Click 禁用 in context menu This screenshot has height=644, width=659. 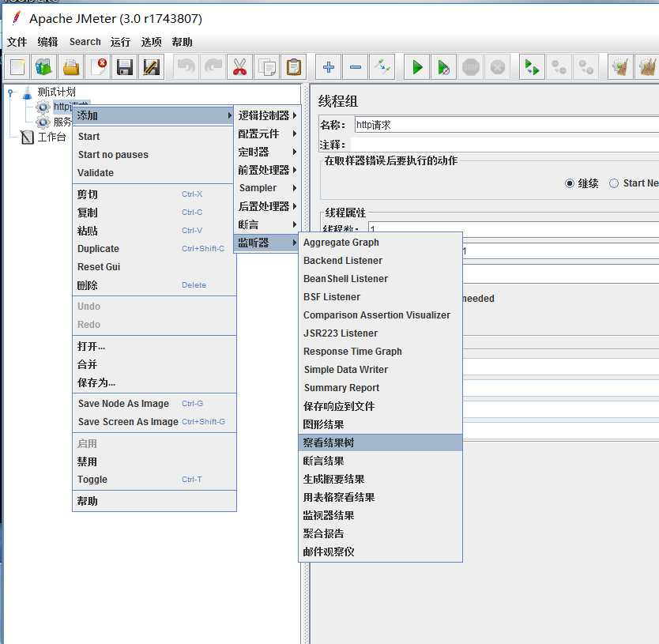[154, 461]
